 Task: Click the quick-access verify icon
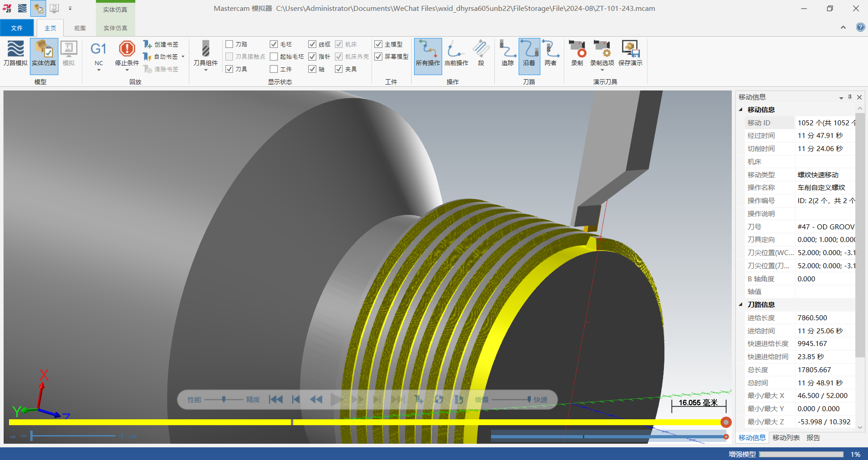(x=38, y=8)
